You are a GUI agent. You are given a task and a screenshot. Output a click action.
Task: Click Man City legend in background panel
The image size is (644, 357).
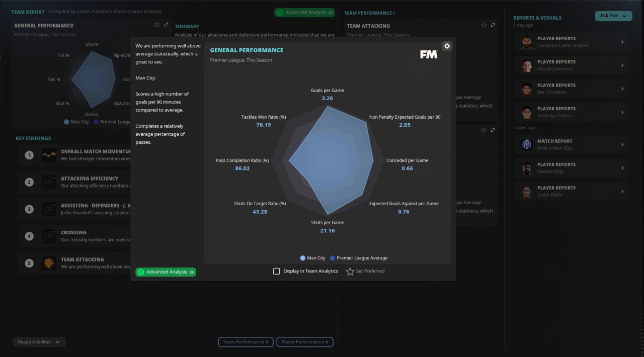pos(76,122)
